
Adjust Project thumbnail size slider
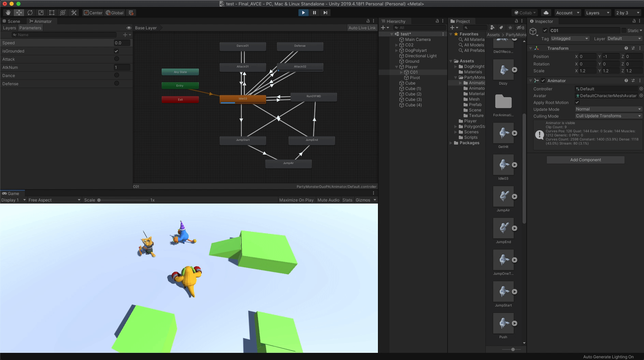(513, 349)
